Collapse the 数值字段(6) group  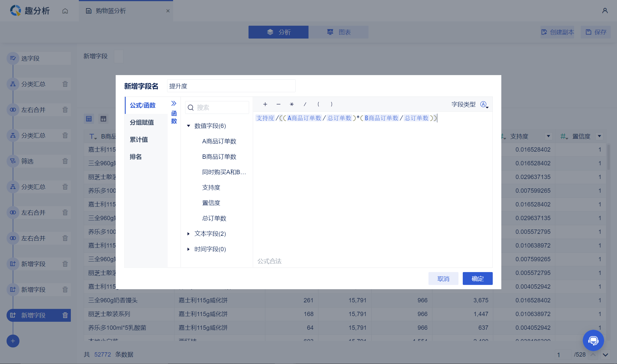point(189,126)
